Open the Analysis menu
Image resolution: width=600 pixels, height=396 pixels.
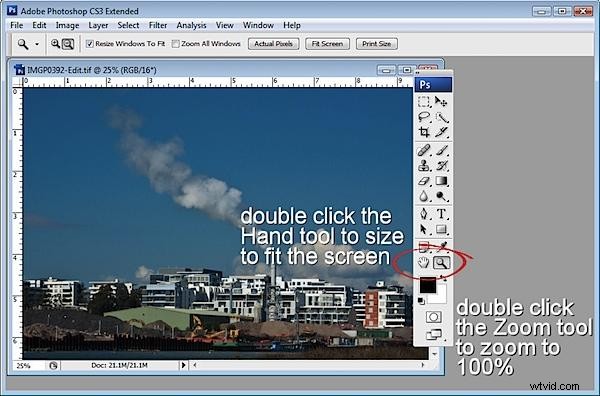click(191, 25)
